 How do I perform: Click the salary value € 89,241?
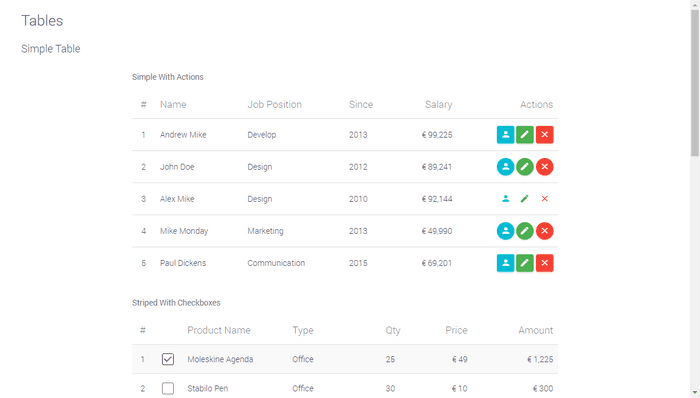[x=437, y=167]
